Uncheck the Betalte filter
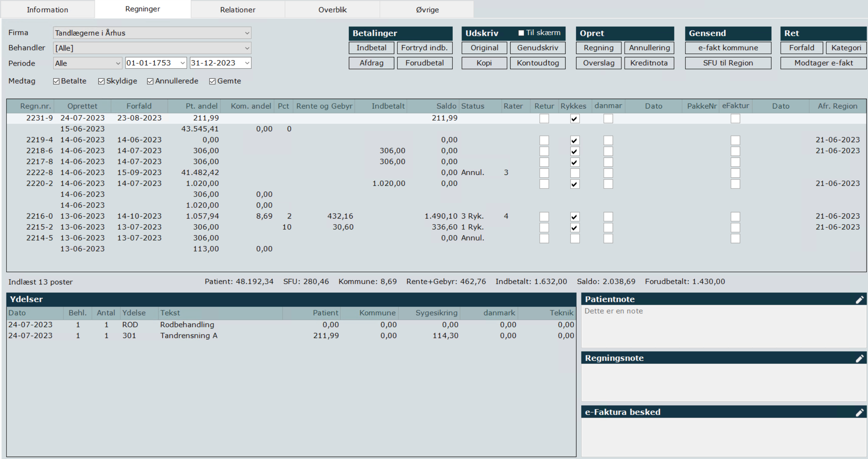This screenshot has width=868, height=459. [x=56, y=81]
